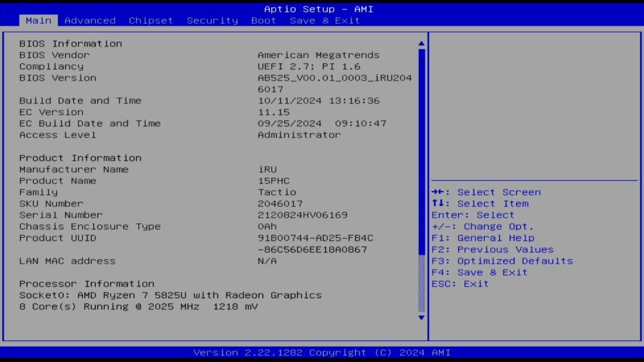Click the 0Ah chassis type value
The image size is (644, 362).
pyautogui.click(x=268, y=226)
